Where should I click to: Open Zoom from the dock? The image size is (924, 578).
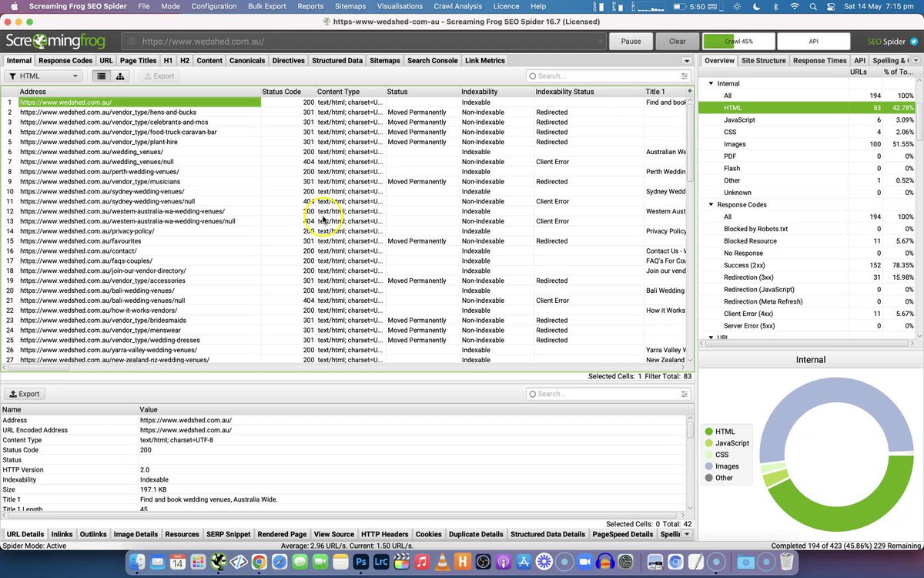tap(584, 562)
